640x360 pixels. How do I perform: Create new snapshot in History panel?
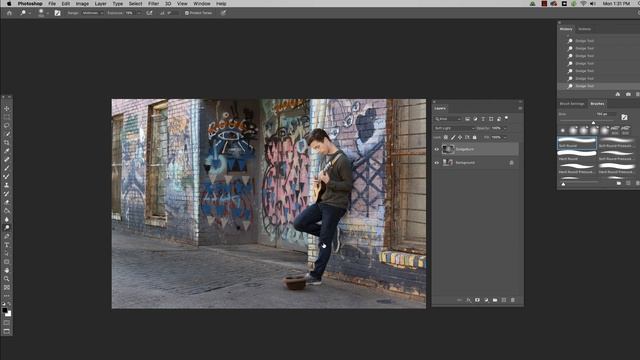coord(628,94)
